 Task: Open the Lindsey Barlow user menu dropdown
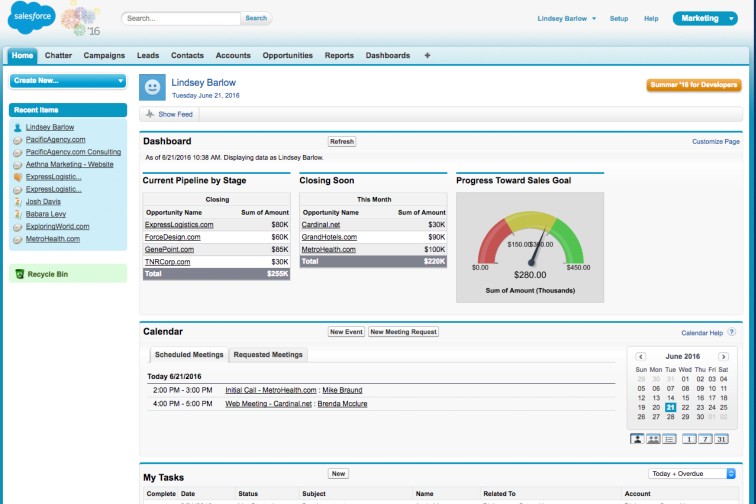[567, 18]
